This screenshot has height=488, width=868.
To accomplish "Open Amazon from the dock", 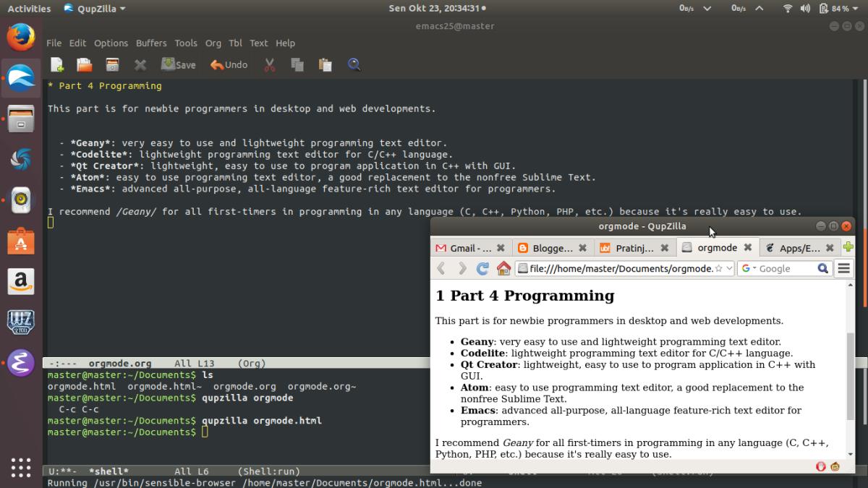I will (21, 281).
